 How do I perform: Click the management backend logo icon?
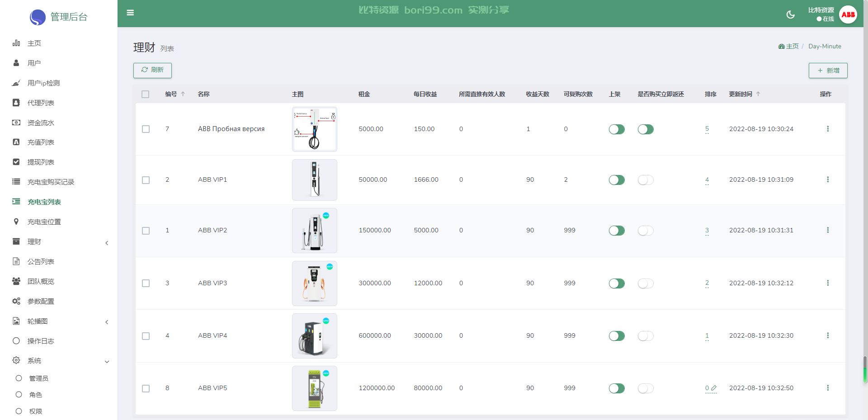[38, 17]
